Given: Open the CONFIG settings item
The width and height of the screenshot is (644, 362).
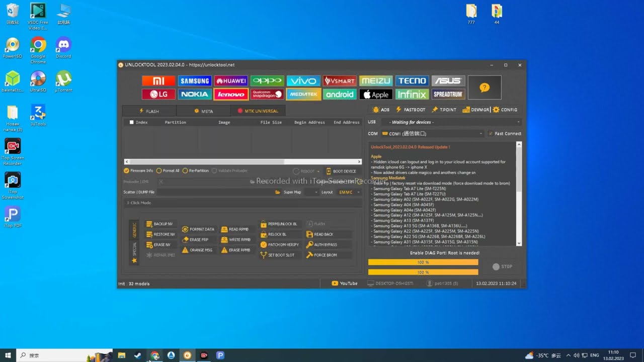Looking at the screenshot, I should 505,110.
